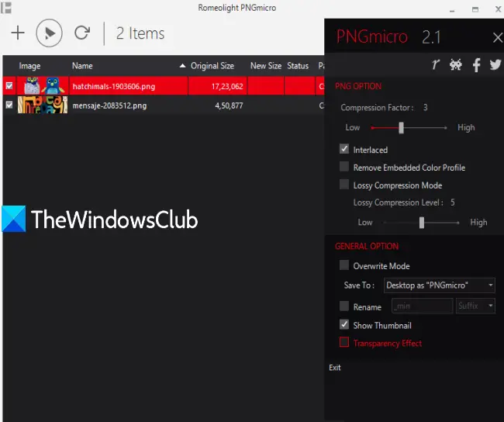The width and height of the screenshot is (504, 422).
Task: Start optimization with the play button
Action: coord(49,33)
